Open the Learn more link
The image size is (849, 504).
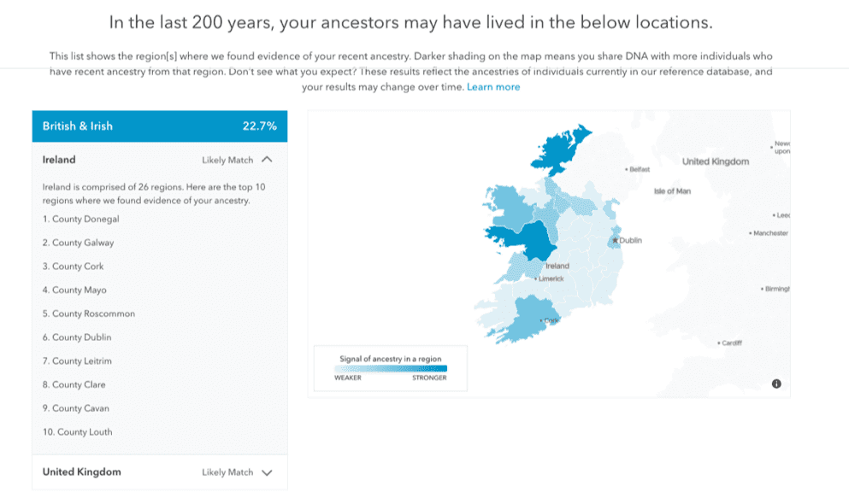[x=496, y=86]
